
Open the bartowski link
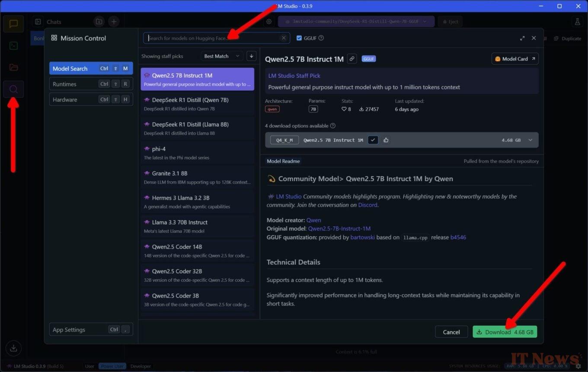(x=361, y=237)
